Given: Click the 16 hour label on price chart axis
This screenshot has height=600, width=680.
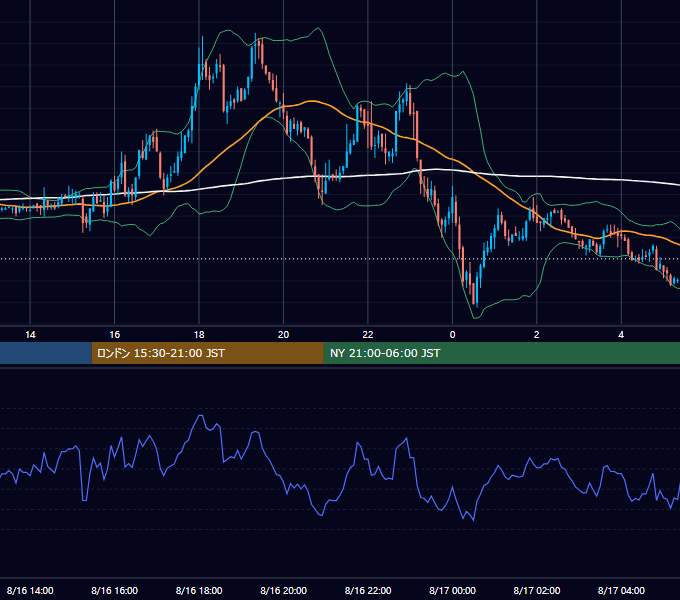Looking at the screenshot, I should 114,335.
